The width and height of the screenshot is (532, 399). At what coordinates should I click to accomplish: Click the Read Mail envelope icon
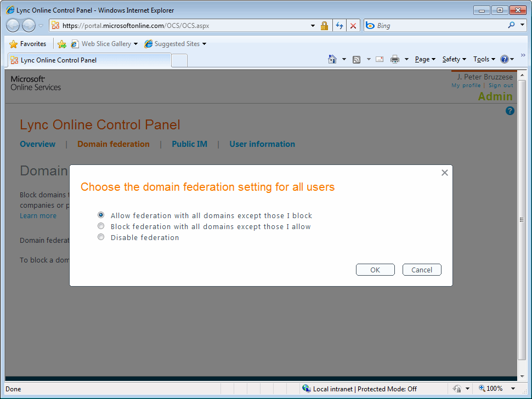(x=380, y=60)
